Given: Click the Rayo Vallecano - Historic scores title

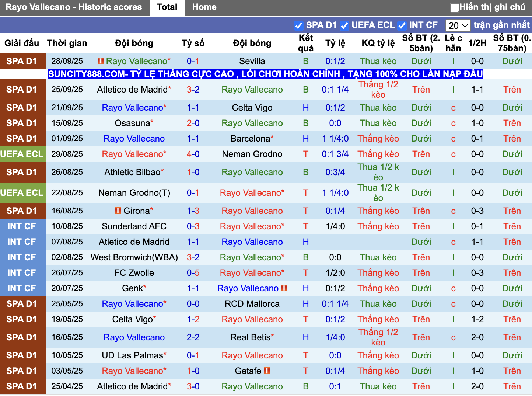Looking at the screenshot, I should (74, 7).
